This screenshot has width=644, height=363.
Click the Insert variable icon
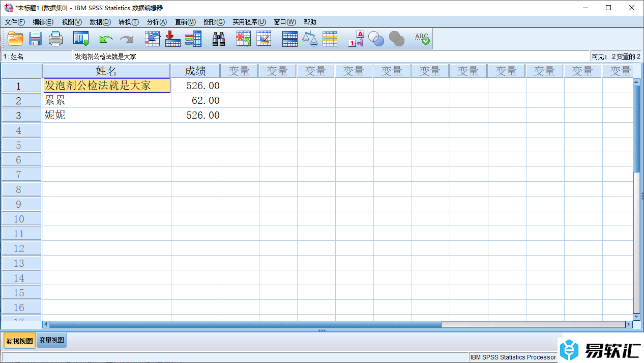pos(264,39)
